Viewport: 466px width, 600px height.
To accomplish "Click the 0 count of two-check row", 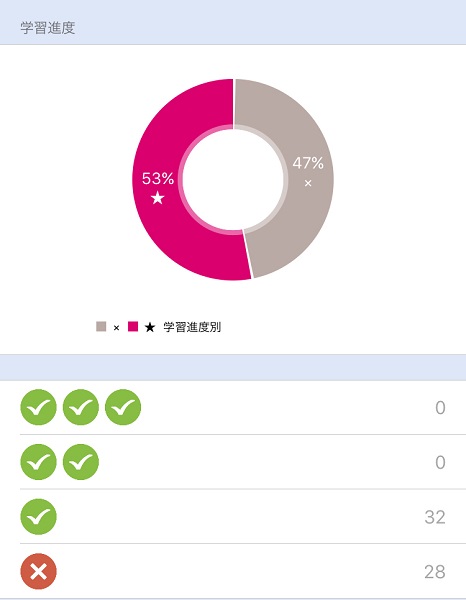I will pyautogui.click(x=440, y=462).
